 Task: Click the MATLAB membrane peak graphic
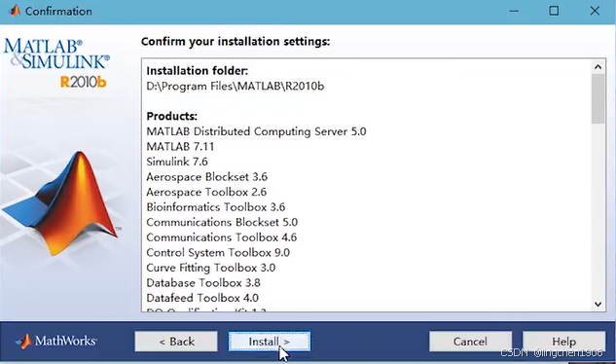59,202
